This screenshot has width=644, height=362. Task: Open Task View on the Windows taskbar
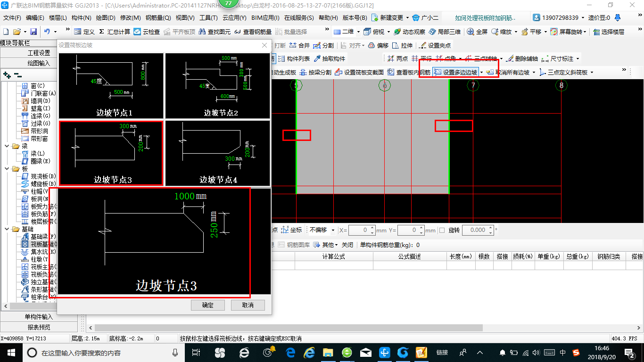pos(197,353)
